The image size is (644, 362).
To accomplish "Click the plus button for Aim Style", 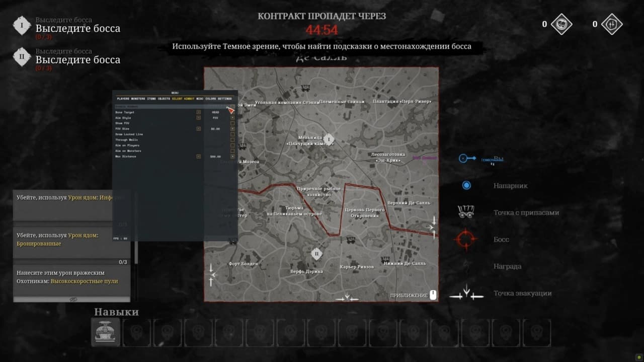I will 232,118.
